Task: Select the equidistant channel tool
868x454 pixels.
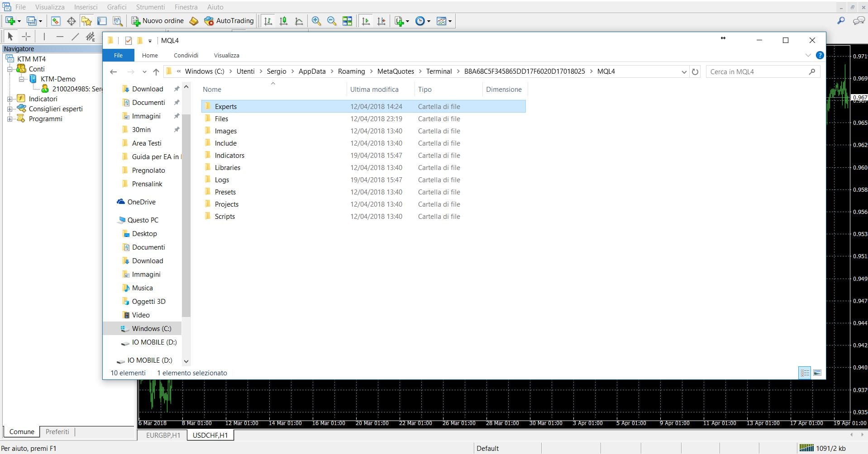Action: coord(91,37)
